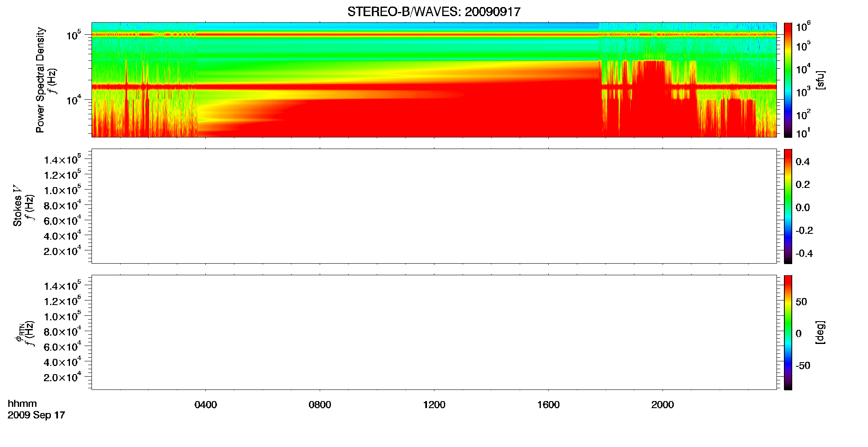Click the power spectrogram panel
This screenshot has width=868, height=447.
434,80
